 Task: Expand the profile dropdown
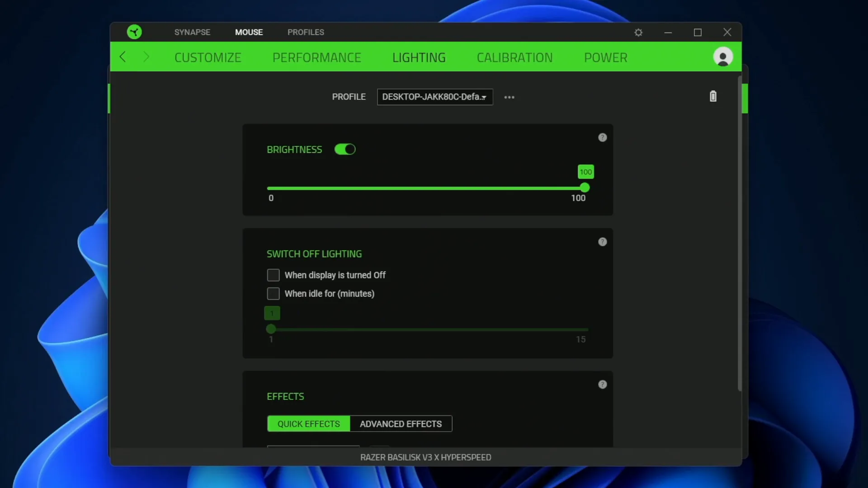[435, 97]
